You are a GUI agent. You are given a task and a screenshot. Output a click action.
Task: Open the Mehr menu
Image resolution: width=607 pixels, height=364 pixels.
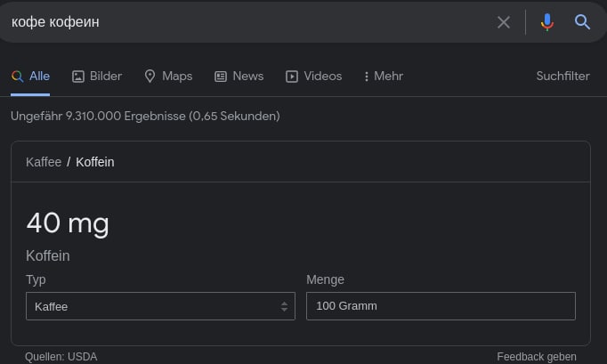click(x=384, y=77)
